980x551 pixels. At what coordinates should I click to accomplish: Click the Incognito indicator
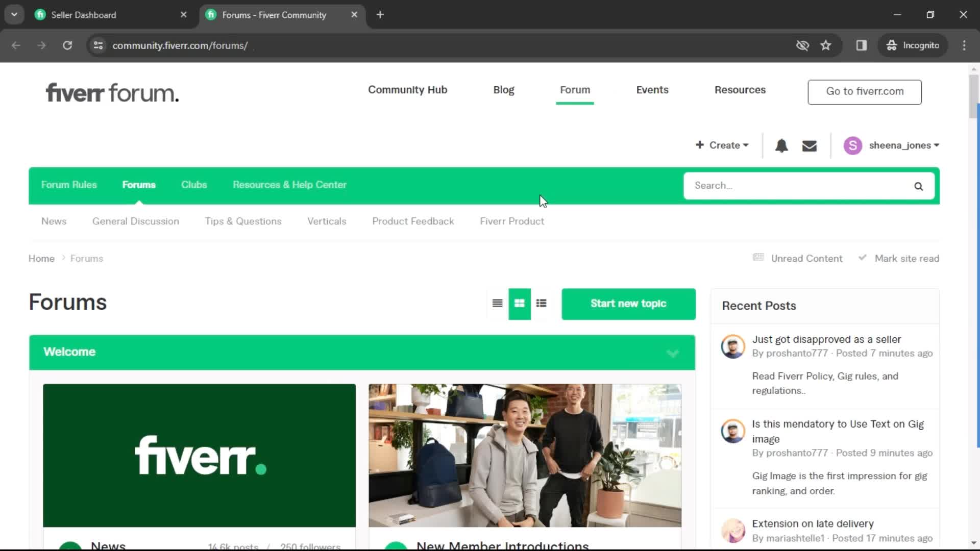913,45
